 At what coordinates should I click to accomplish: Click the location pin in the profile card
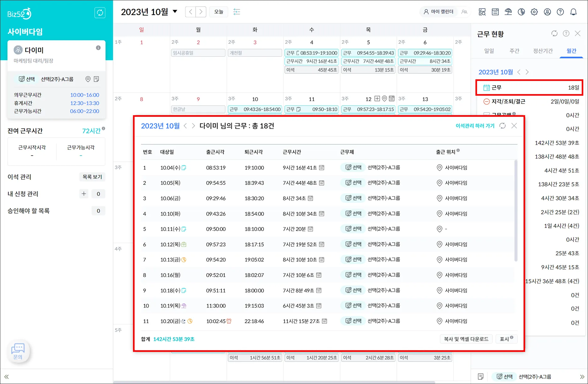point(88,79)
